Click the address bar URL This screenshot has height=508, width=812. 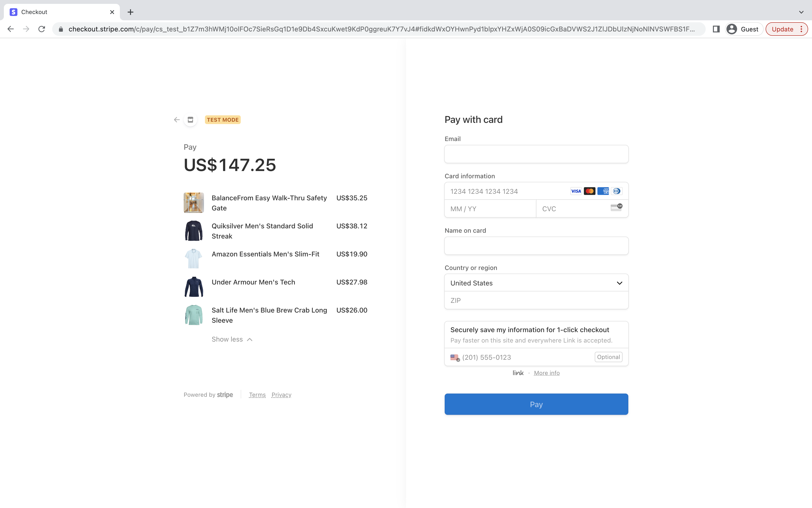382,29
